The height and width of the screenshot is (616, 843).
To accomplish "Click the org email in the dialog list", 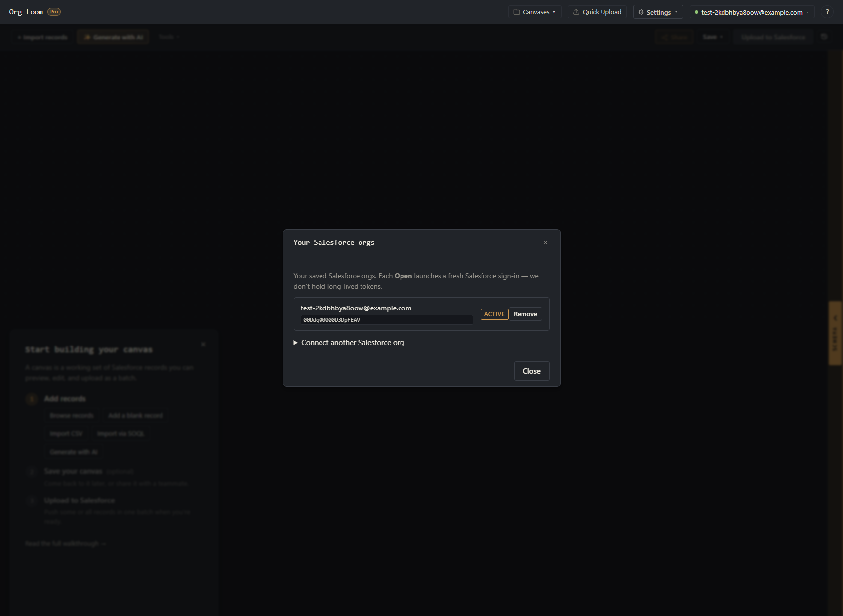I will (356, 308).
